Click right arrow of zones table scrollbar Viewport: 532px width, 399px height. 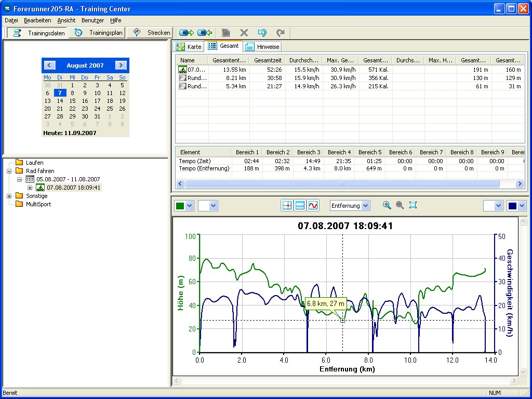tap(520, 184)
